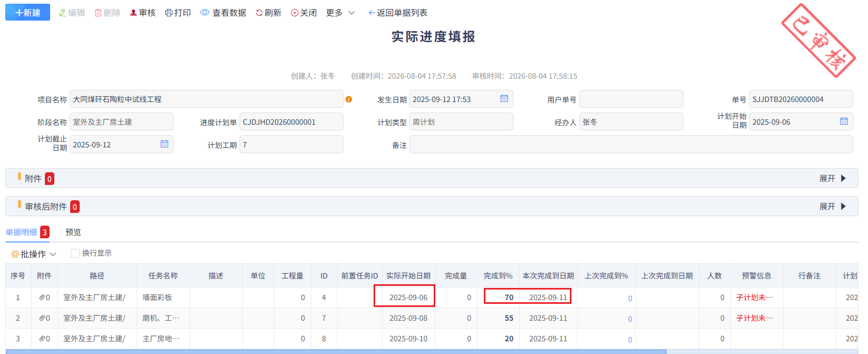Toggle the 换行显示 checkbox
The height and width of the screenshot is (354, 868).
coord(75,254)
